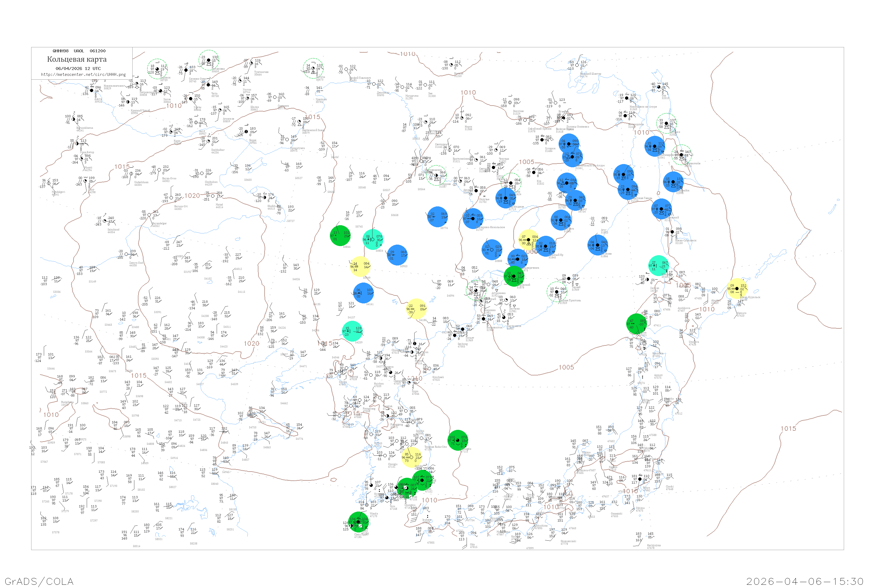
Task: Click blue station circle labeled 50774
Action: (x=438, y=217)
